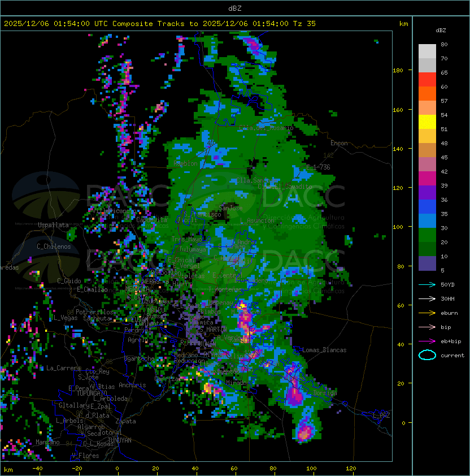
Task: Click the white 30HM arrow in legend
Action: tap(427, 298)
